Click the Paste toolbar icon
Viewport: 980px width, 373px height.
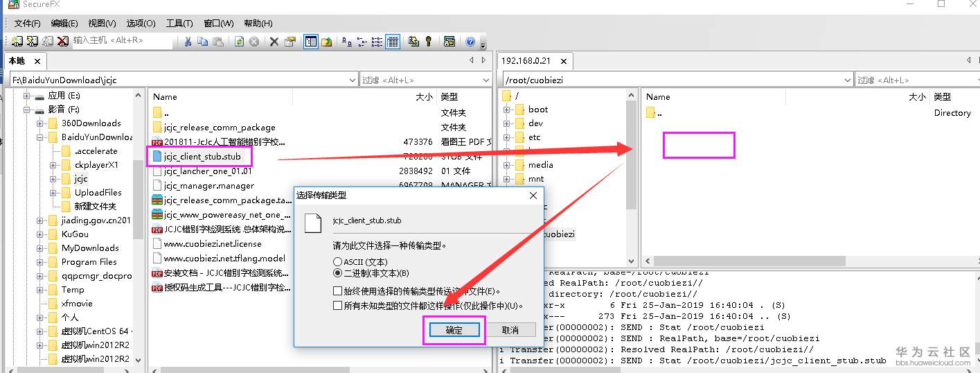217,41
